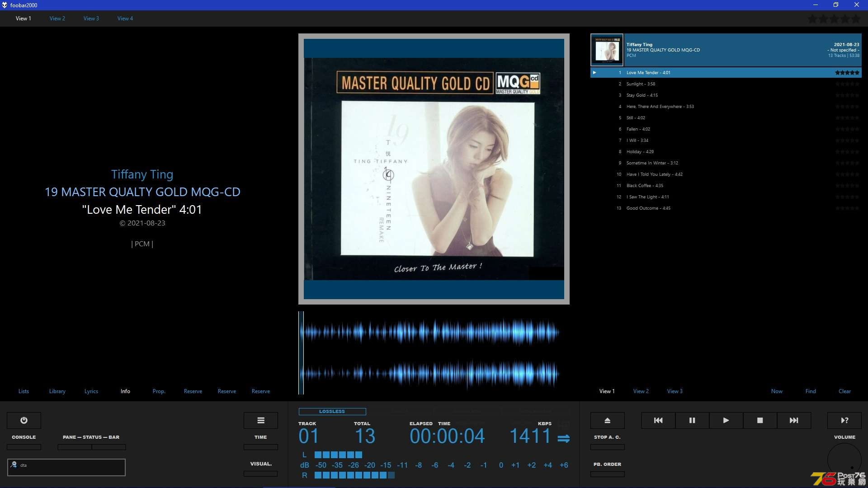Toggle the PB. ORDER indicator bar
The height and width of the screenshot is (488, 868).
(x=608, y=474)
